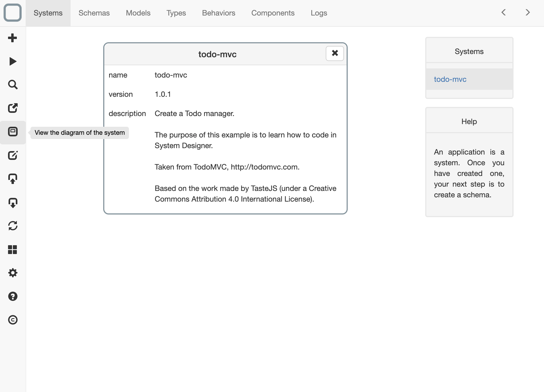Close the todo-mvc details dialog
This screenshot has width=544, height=392.
pos(335,53)
